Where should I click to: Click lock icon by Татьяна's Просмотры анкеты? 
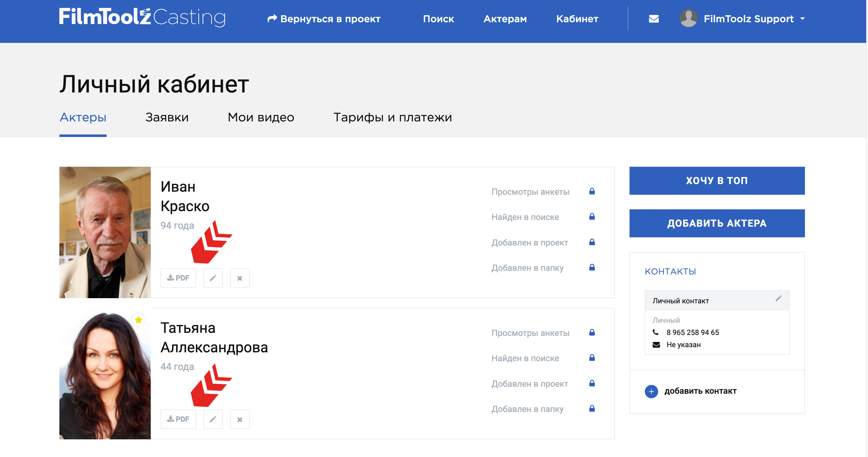pyautogui.click(x=592, y=333)
